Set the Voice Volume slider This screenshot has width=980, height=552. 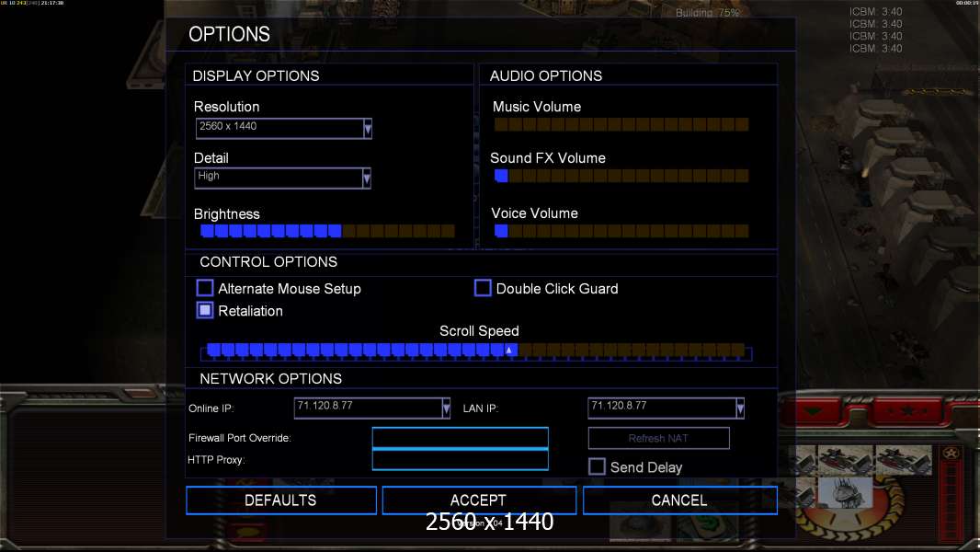[621, 231]
